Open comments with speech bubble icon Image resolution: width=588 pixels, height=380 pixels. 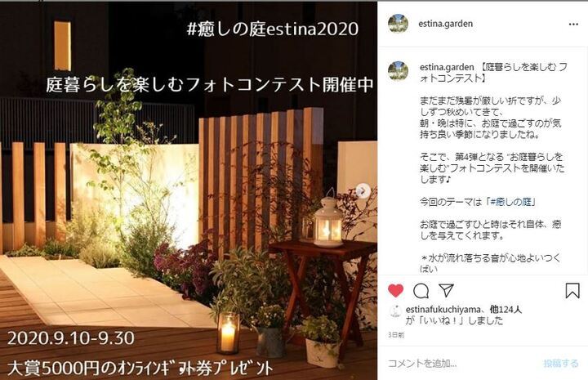(x=421, y=291)
